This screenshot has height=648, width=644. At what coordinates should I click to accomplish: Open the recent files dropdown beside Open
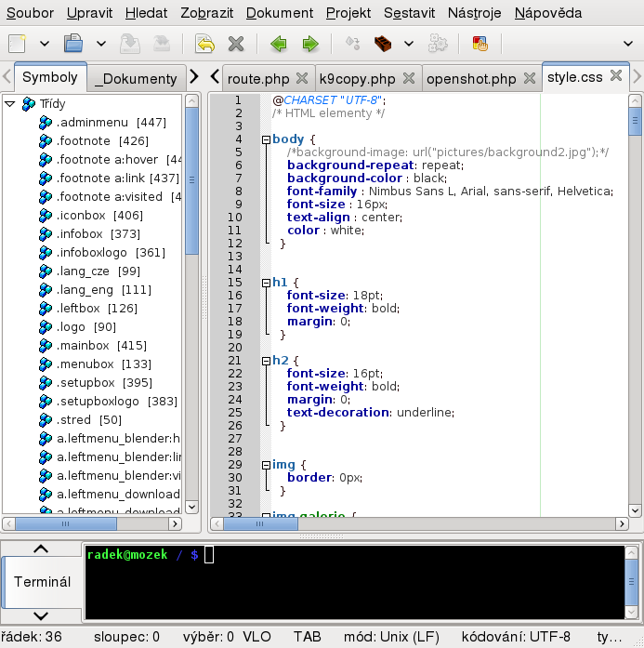click(x=100, y=44)
